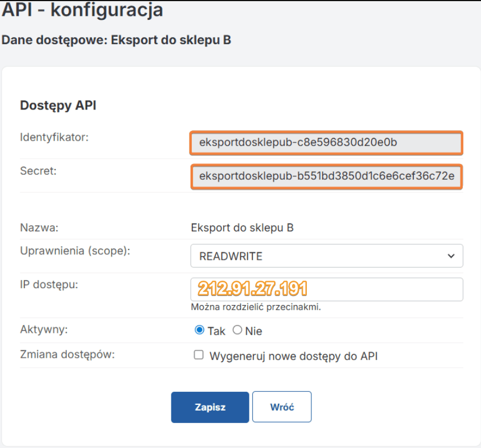Screen dimensions: 481x448
Task: Click the chevron arrow in the scope dropdown
Action: tap(451, 256)
